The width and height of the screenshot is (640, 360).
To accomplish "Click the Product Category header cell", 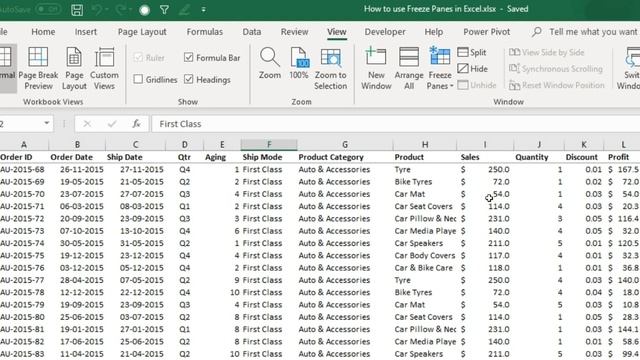I will (345, 157).
